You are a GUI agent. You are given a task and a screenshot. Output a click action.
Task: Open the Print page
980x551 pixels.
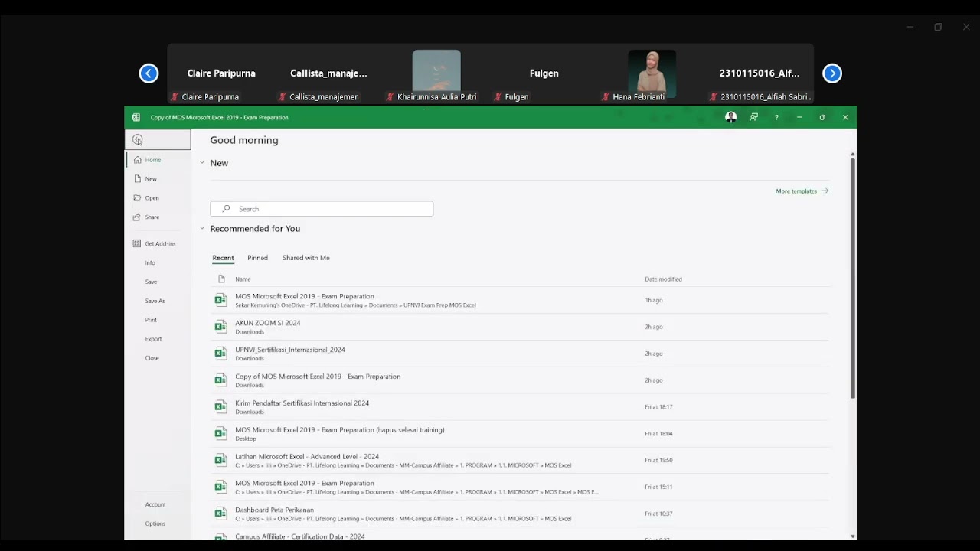(x=151, y=320)
